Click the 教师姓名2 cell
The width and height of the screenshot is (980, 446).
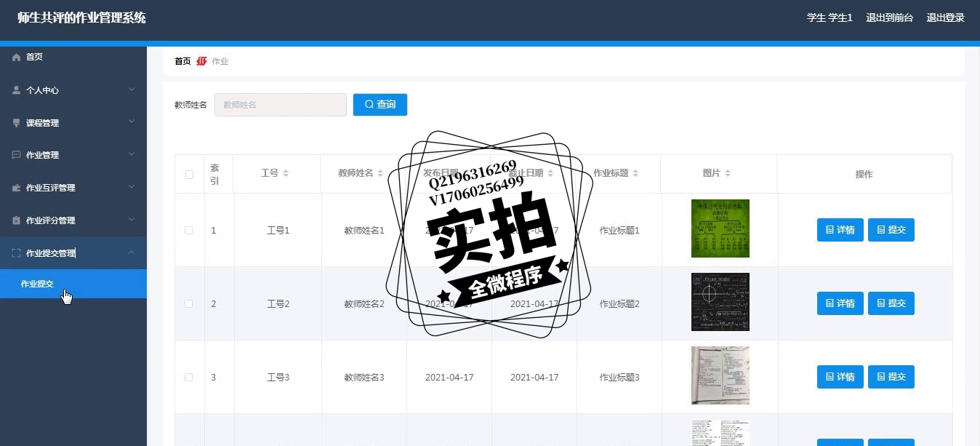pyautogui.click(x=364, y=304)
